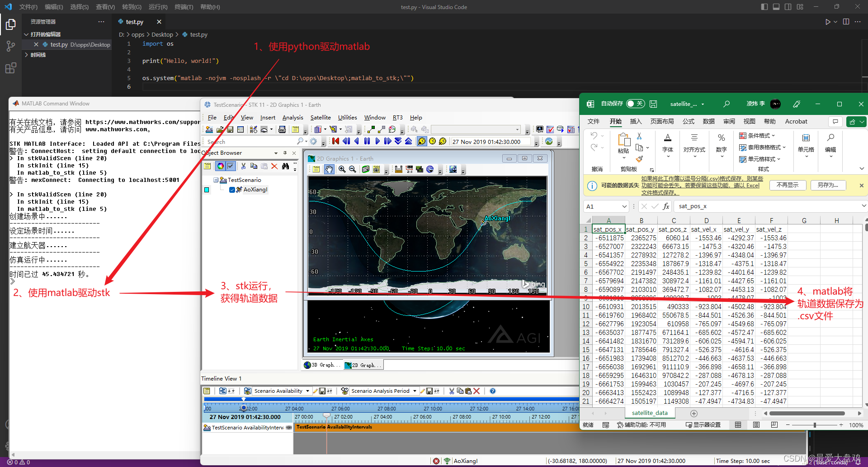Decrease STK animation time step
The image size is (868, 467).
coord(398,142)
